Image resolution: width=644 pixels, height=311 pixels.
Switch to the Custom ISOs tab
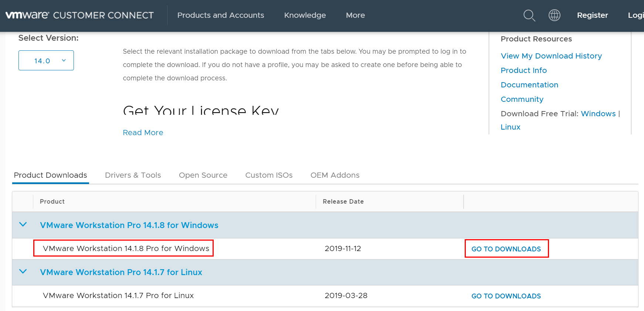coord(269,175)
